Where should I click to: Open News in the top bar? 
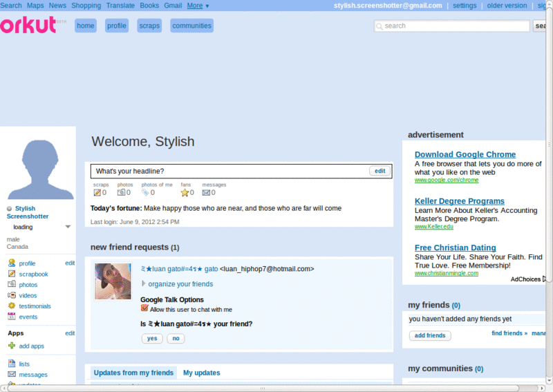point(57,6)
